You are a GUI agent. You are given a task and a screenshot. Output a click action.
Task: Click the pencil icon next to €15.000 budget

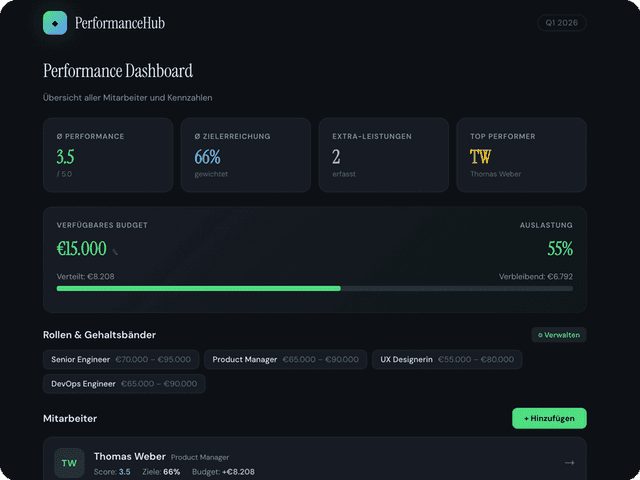tap(115, 252)
